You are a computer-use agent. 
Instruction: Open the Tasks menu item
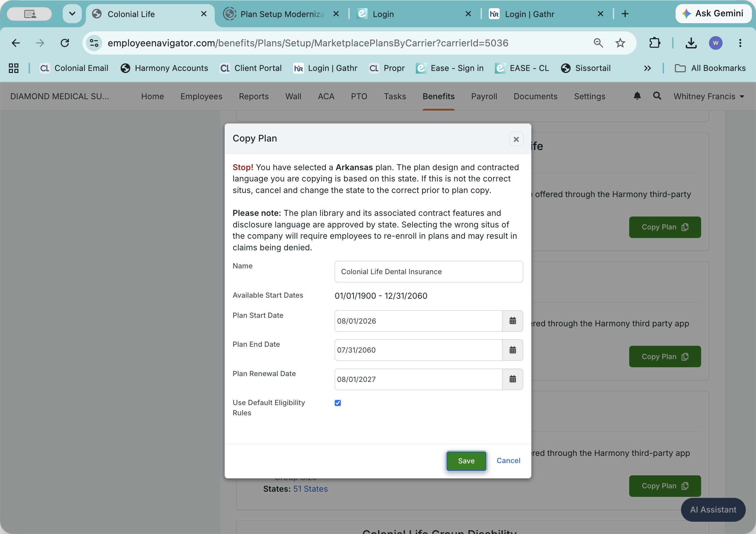(395, 97)
